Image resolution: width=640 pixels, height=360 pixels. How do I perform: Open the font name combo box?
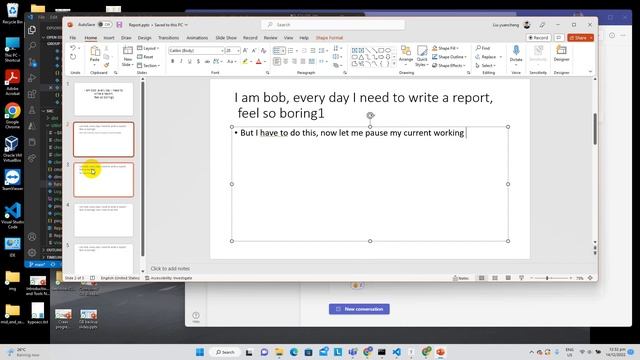[x=196, y=50]
